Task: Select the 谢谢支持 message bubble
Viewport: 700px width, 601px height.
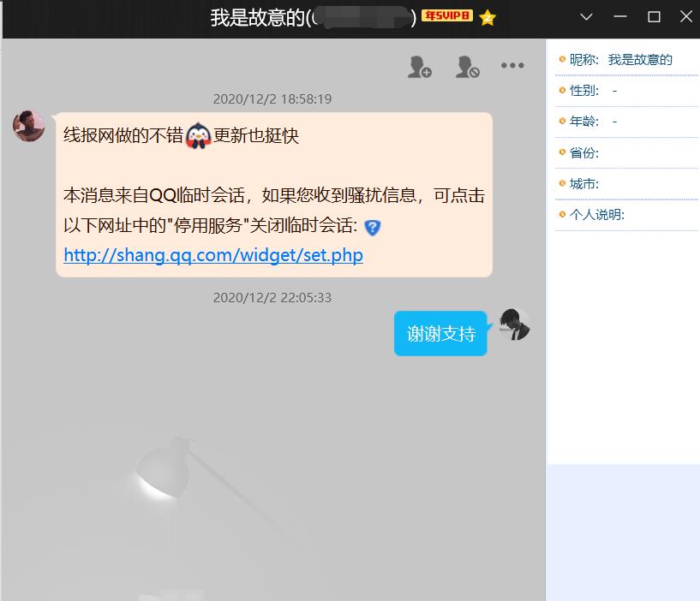Action: pos(440,333)
